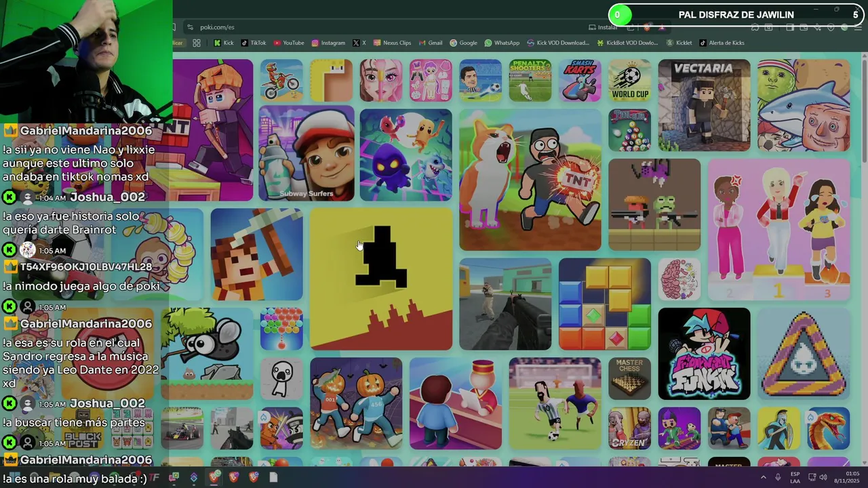Click the taskbar volume speaker icon

pos(823,477)
